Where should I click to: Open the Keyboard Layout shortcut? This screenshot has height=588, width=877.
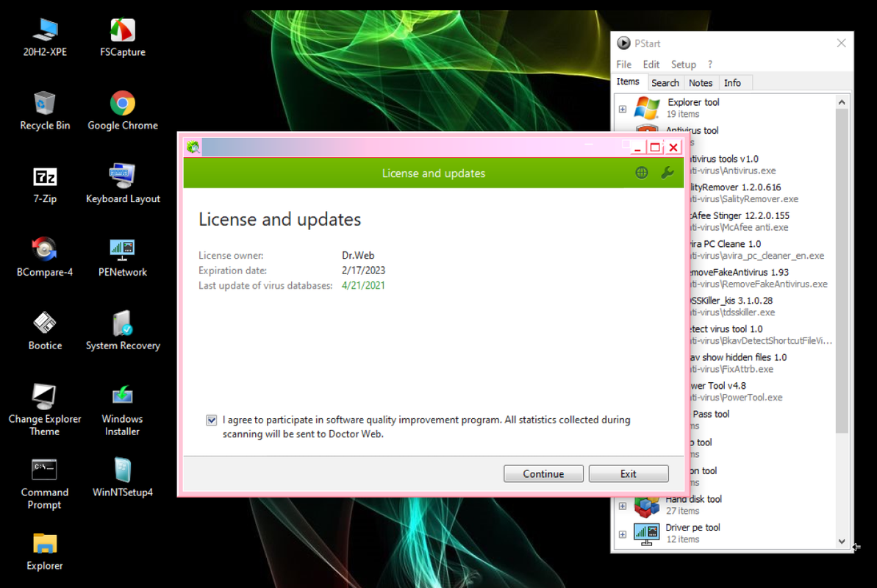coord(123,184)
